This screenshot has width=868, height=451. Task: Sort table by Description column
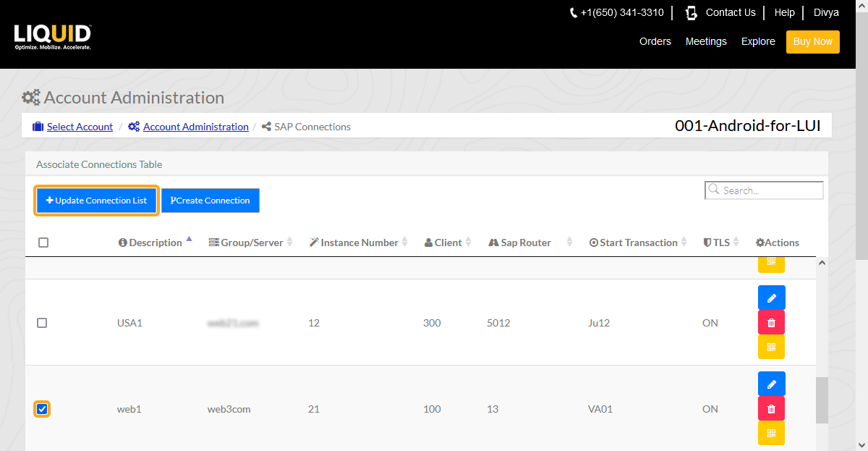(156, 243)
